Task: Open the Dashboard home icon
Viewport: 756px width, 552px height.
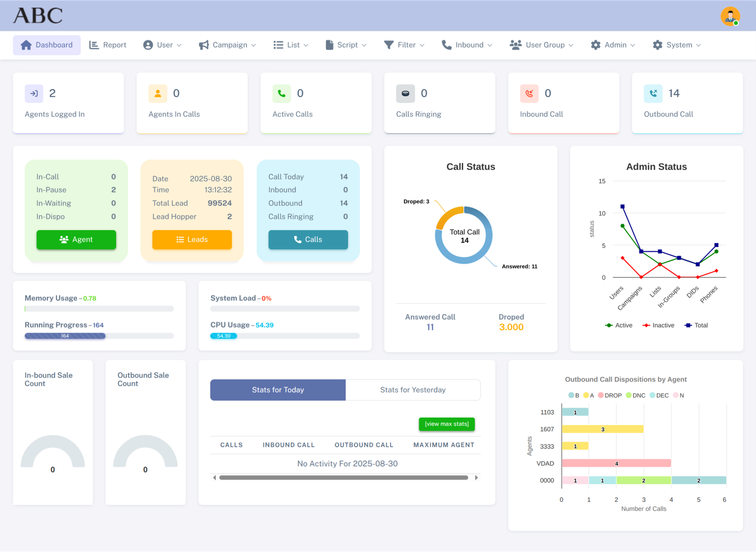Action: [x=26, y=44]
